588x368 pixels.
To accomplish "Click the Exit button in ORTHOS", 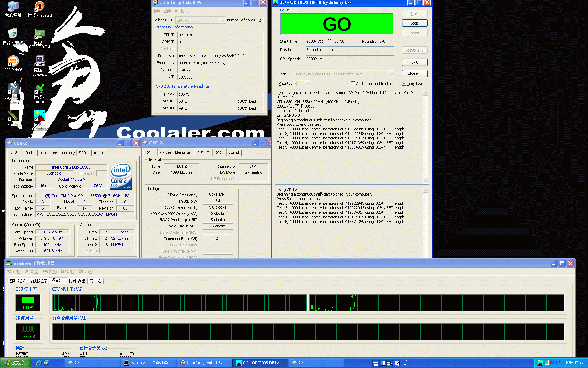I will pos(415,62).
